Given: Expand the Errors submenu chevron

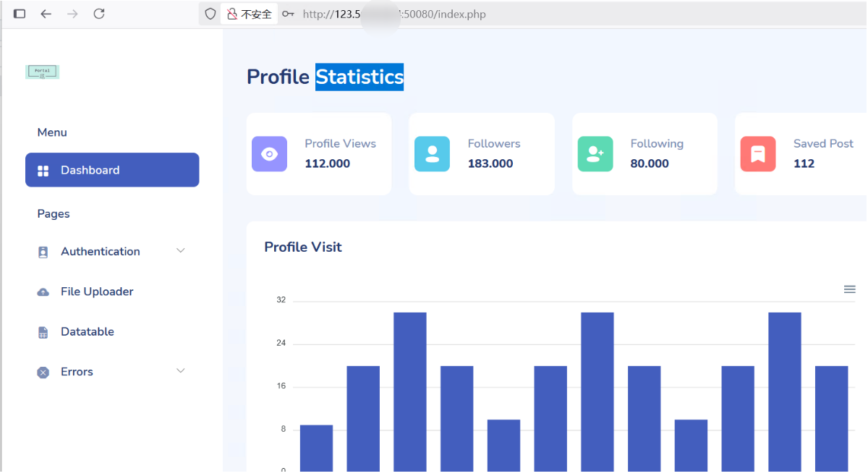Looking at the screenshot, I should coord(181,370).
